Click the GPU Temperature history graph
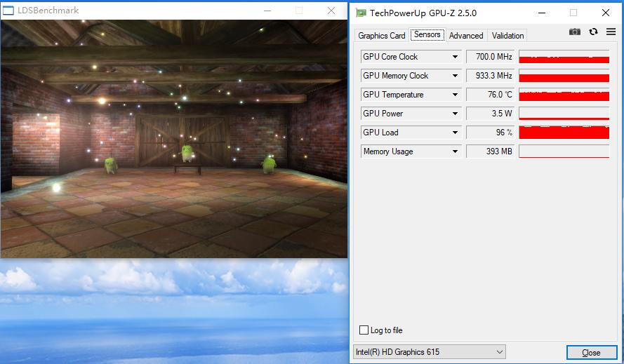The image size is (624, 364). pyautogui.click(x=564, y=95)
